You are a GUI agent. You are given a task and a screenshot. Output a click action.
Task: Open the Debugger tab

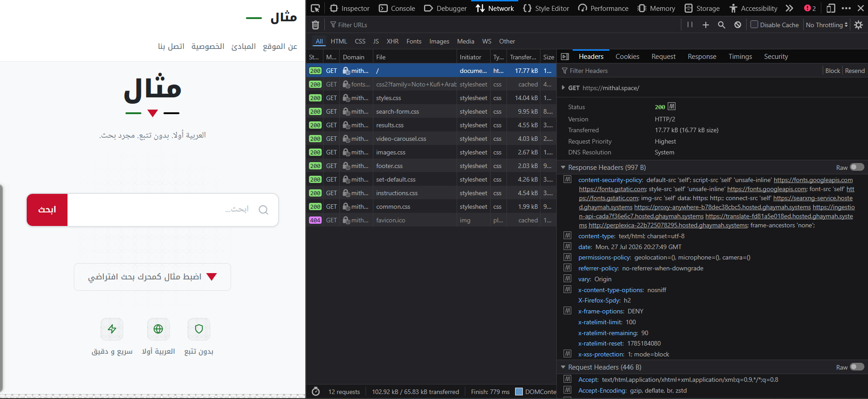coord(445,8)
